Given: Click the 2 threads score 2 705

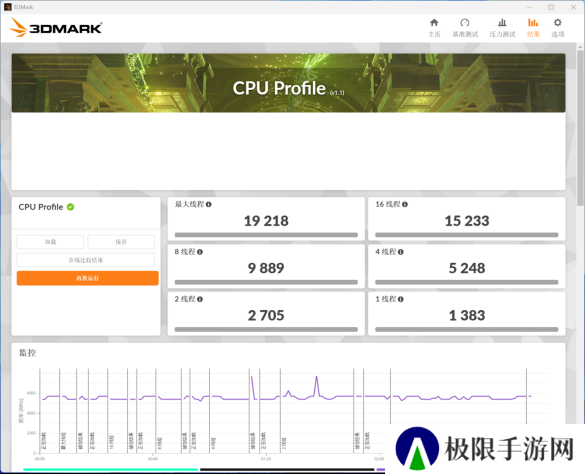Looking at the screenshot, I should [266, 315].
